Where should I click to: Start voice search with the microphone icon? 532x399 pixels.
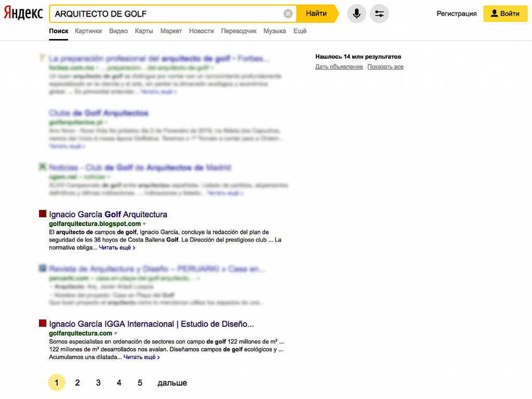pyautogui.click(x=356, y=14)
